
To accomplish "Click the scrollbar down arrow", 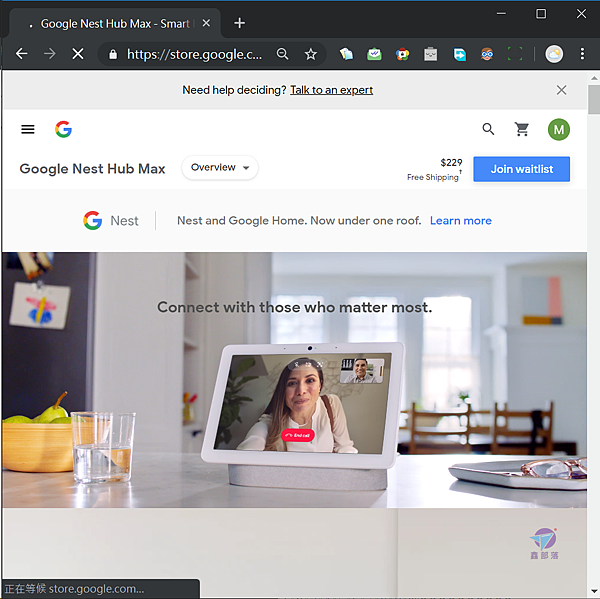I will [594, 591].
